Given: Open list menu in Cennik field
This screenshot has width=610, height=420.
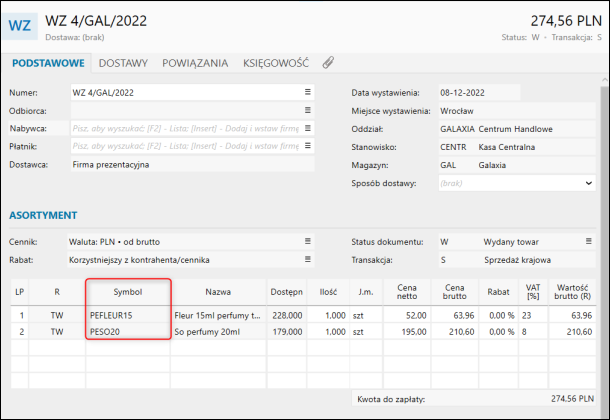Looking at the screenshot, I should 308,242.
